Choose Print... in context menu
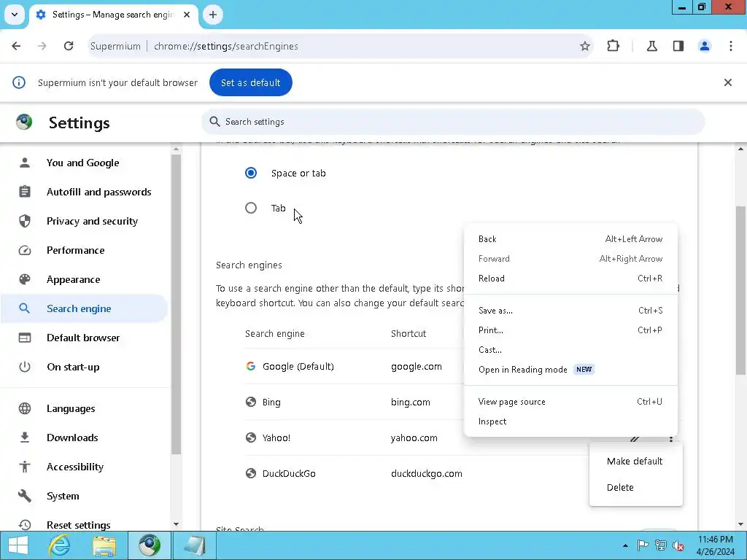This screenshot has height=560, width=747. tap(570, 330)
